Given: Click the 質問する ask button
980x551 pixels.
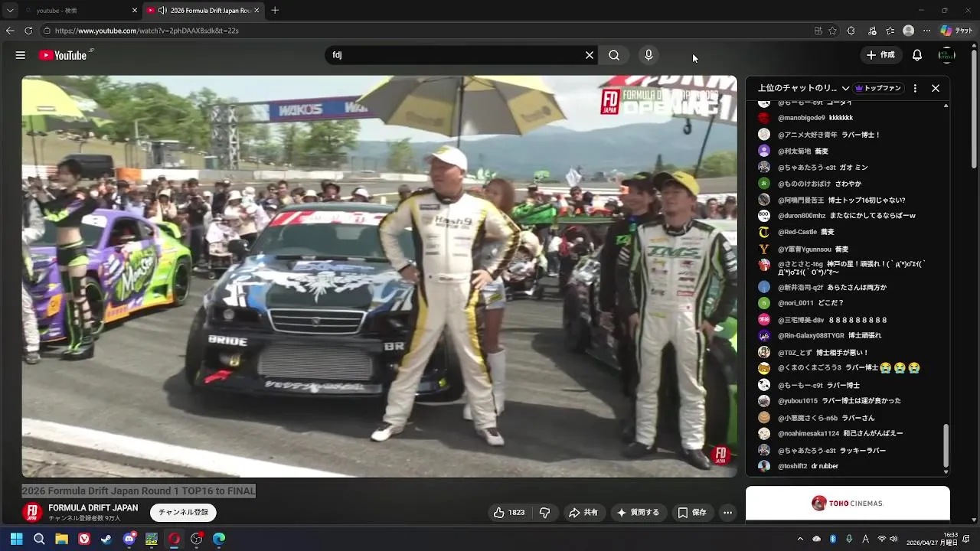Looking at the screenshot, I should point(639,513).
